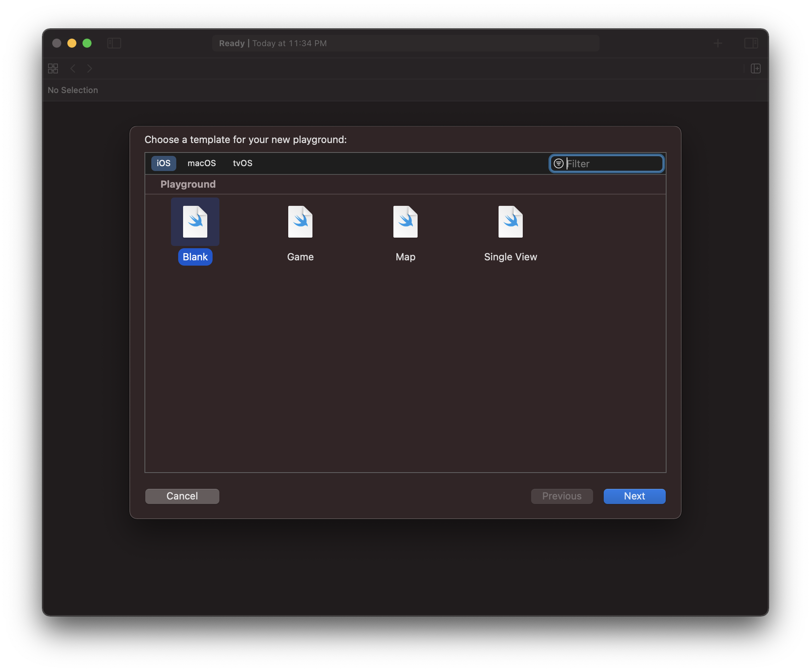Switch to the macOS tab
Screen dimensions: 811x672
tap(202, 163)
